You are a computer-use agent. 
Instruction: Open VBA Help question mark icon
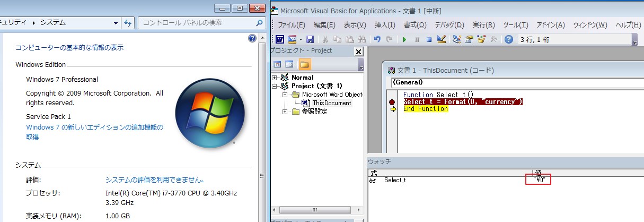click(x=509, y=39)
